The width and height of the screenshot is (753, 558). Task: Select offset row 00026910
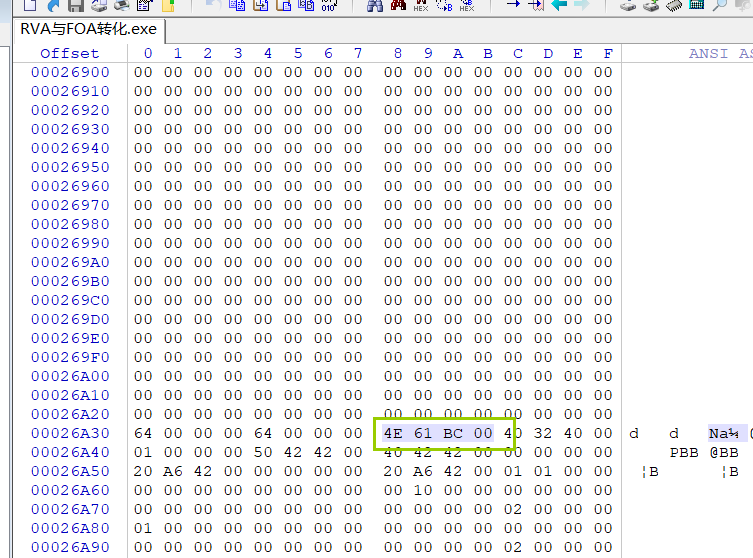coord(71,91)
